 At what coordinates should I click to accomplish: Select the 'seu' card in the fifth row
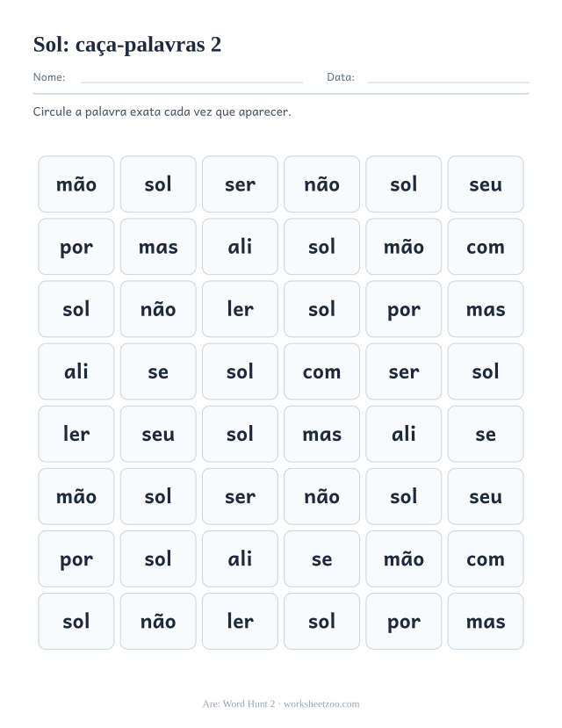click(x=158, y=434)
